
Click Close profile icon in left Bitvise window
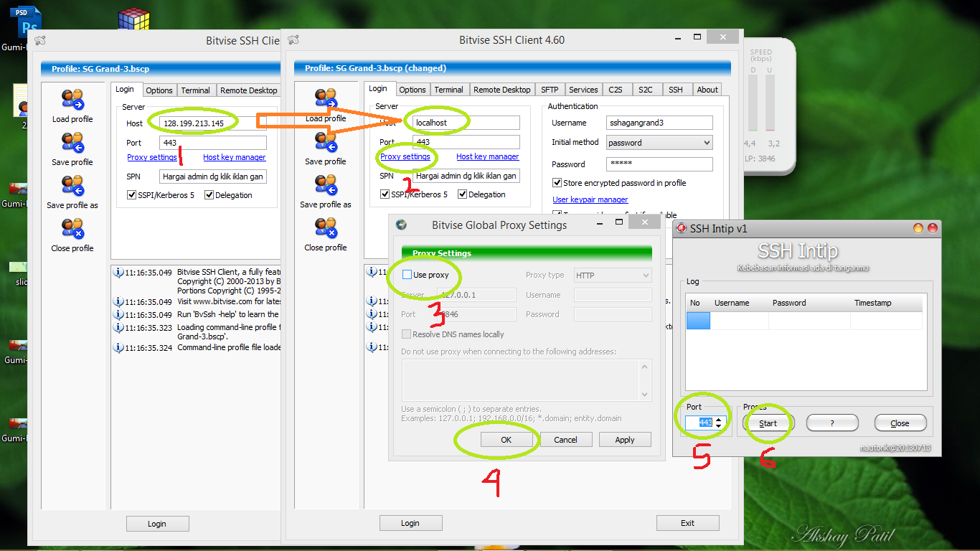(x=72, y=229)
